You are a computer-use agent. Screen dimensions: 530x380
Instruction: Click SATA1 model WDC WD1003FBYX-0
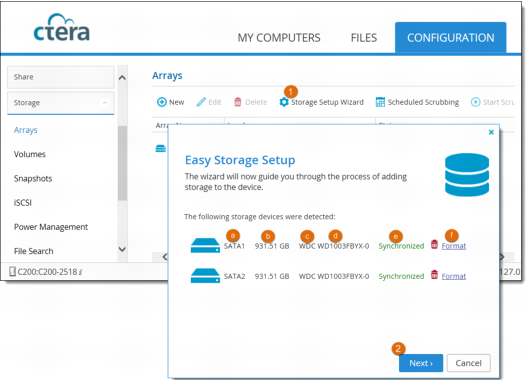coord(334,246)
